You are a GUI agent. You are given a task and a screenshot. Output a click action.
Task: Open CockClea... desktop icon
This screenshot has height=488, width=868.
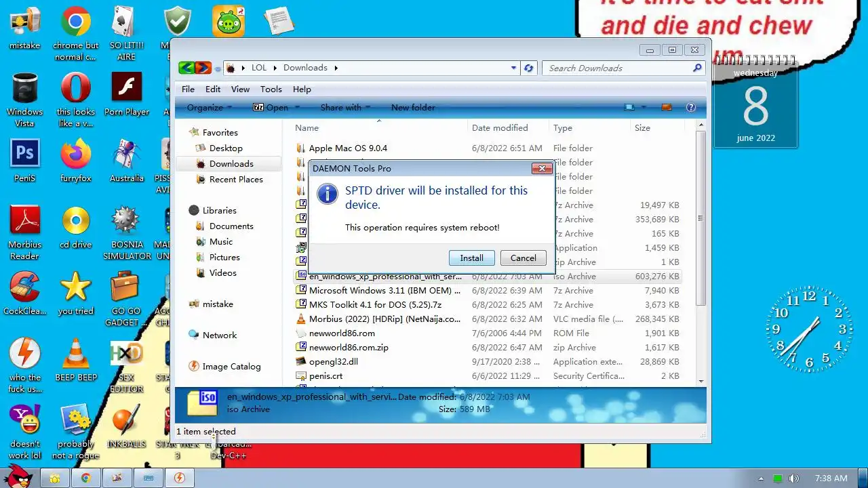pyautogui.click(x=24, y=293)
